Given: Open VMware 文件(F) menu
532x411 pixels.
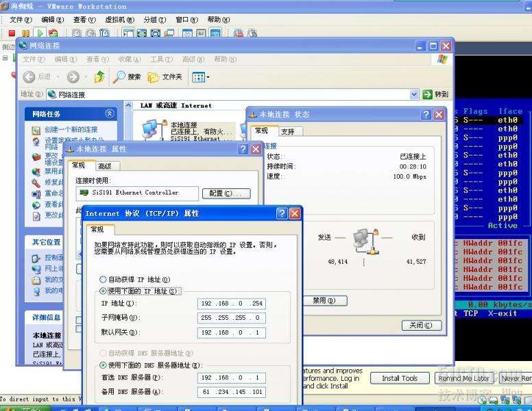Looking at the screenshot, I should click(21, 20).
